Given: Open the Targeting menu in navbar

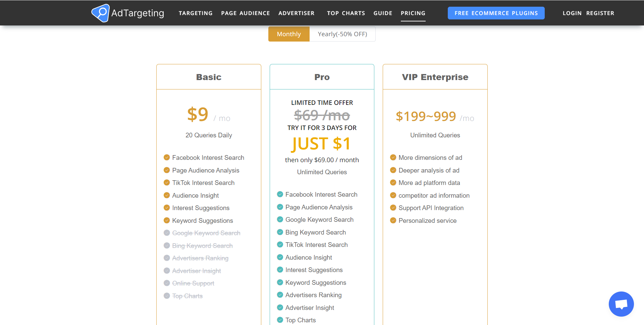Looking at the screenshot, I should [196, 13].
